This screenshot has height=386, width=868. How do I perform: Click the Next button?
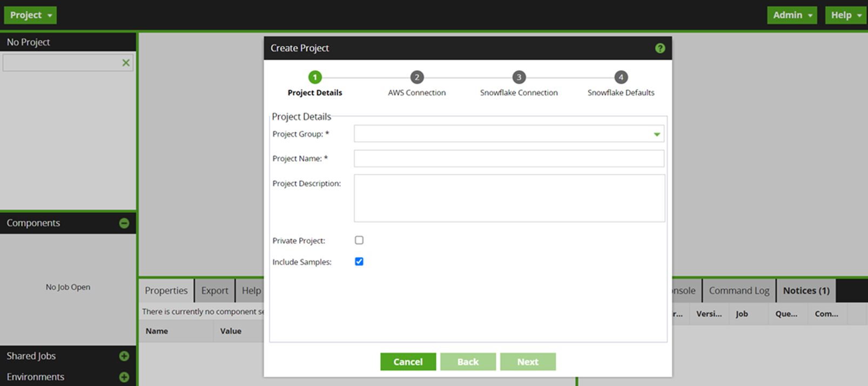coord(528,362)
